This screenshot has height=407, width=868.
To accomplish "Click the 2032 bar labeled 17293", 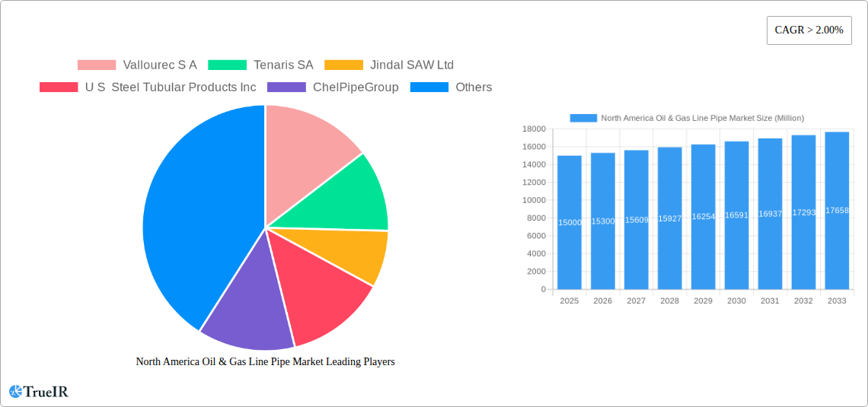I will (x=804, y=212).
